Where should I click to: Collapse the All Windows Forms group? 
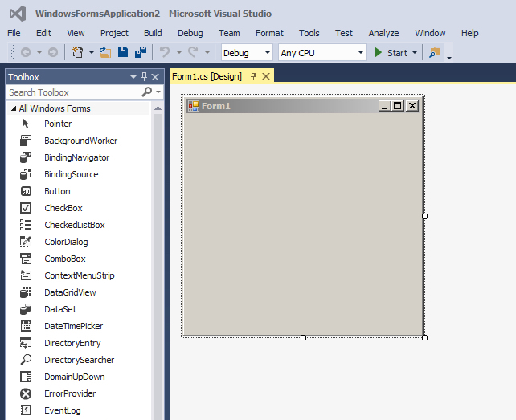click(x=13, y=108)
